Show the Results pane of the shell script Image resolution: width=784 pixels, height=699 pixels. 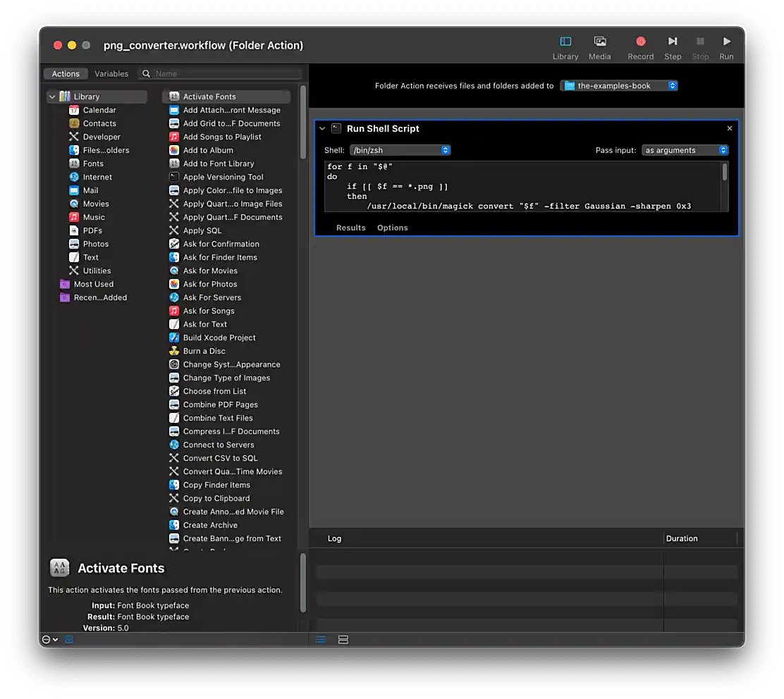[351, 227]
